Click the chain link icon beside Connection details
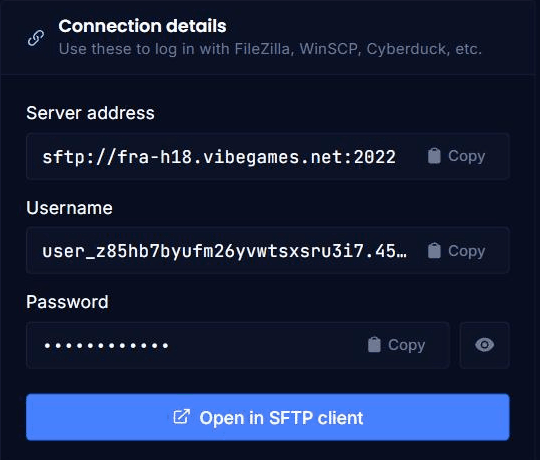 [36, 38]
